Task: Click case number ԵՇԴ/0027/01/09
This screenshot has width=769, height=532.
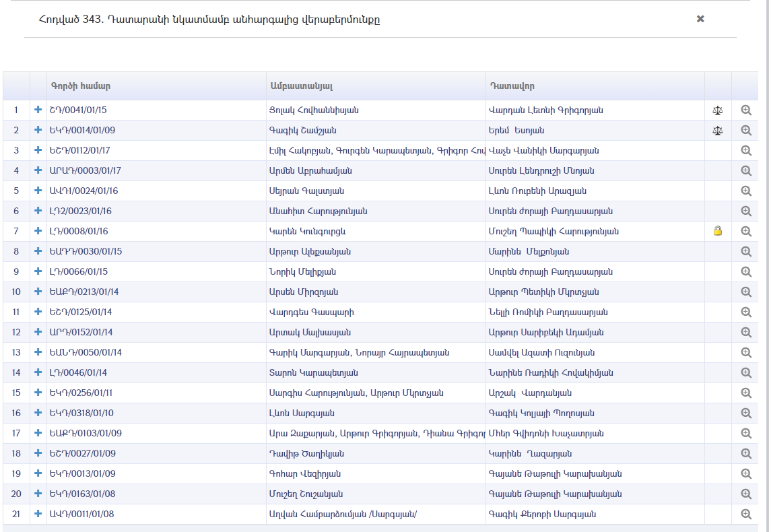Action: pyautogui.click(x=82, y=454)
